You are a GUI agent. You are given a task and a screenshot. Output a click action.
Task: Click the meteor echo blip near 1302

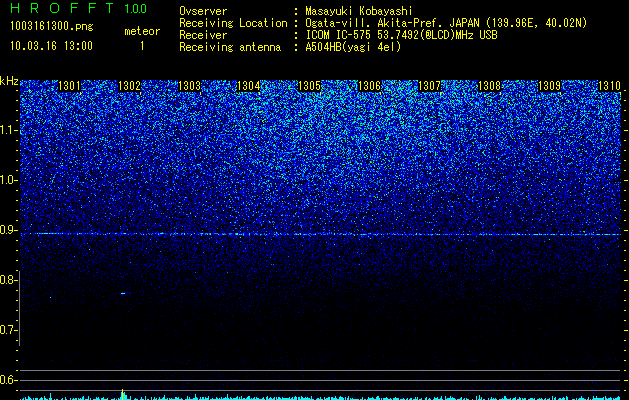[x=124, y=293]
